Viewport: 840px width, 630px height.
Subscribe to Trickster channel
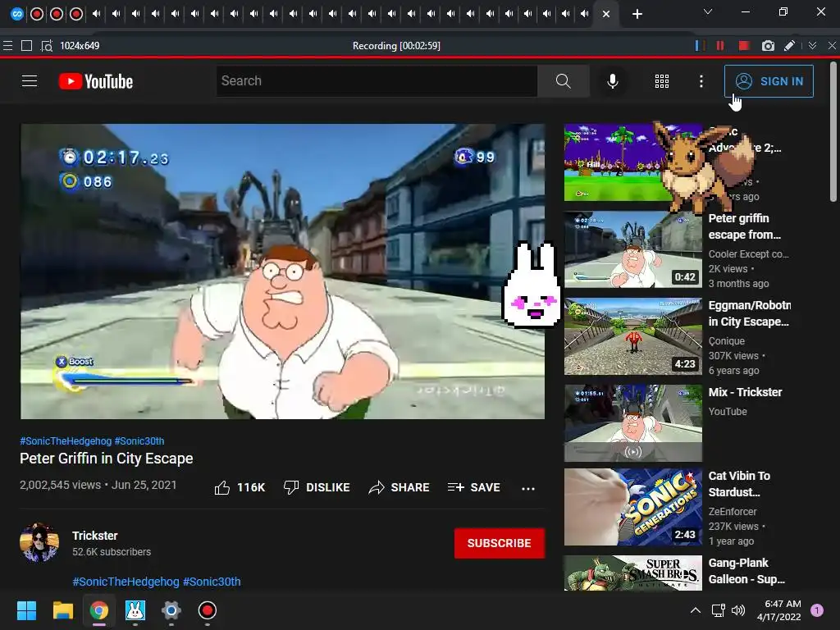point(500,543)
